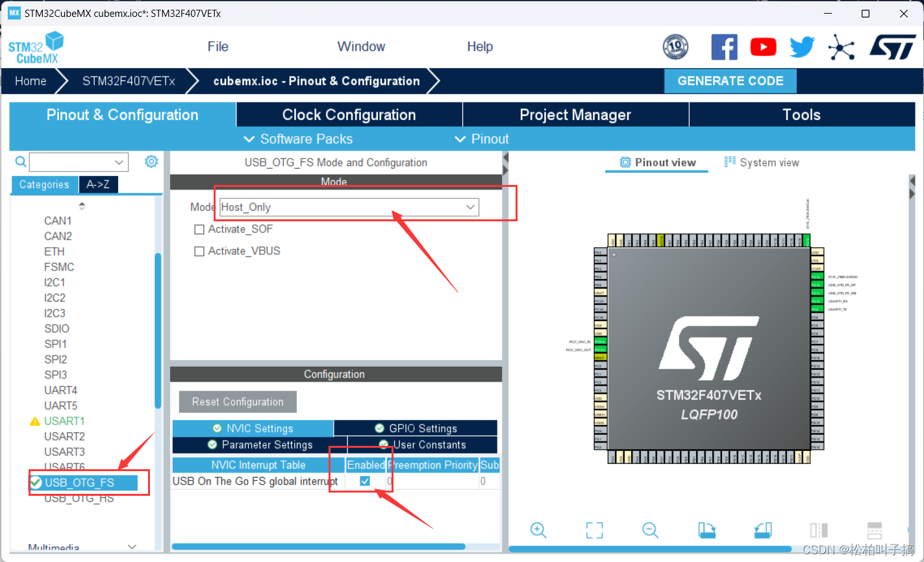Viewport: 924px width, 562px height.
Task: Enable the Activate_SOF checkbox
Action: (x=199, y=229)
